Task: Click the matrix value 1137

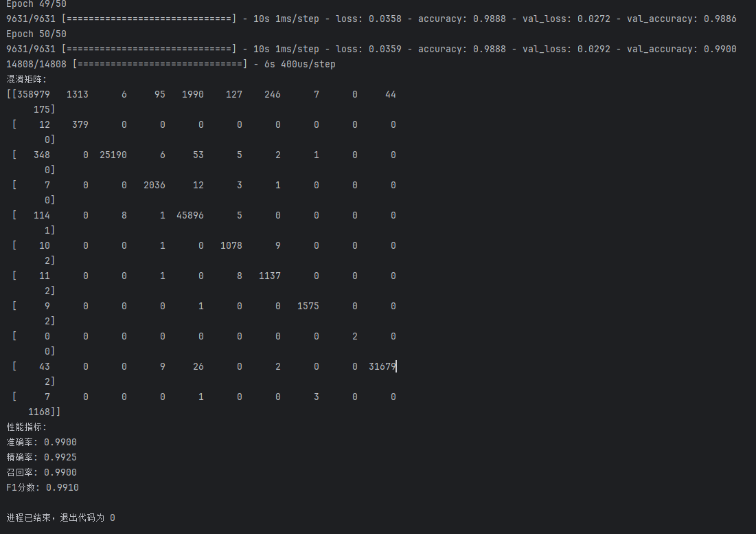Action: tap(269, 276)
